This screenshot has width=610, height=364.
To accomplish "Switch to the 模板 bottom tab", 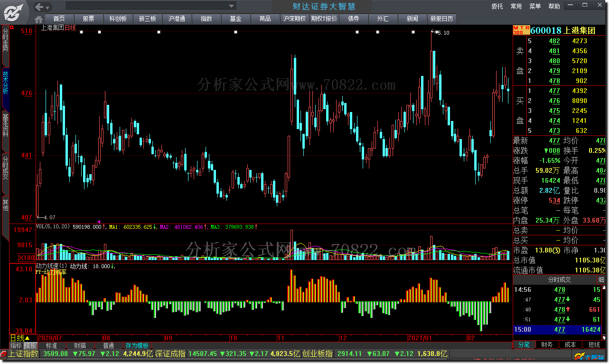I will tap(30, 345).
